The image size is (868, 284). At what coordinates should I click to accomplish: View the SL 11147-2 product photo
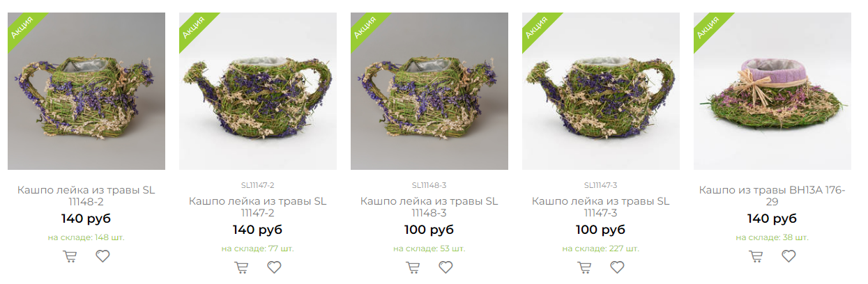(x=258, y=91)
